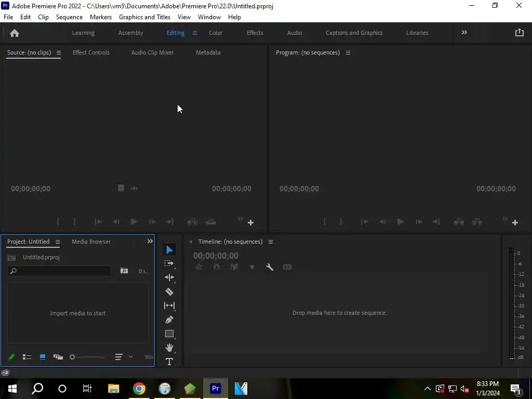
Task: Click thumbnail zoom slider handle
Action: tap(72, 357)
